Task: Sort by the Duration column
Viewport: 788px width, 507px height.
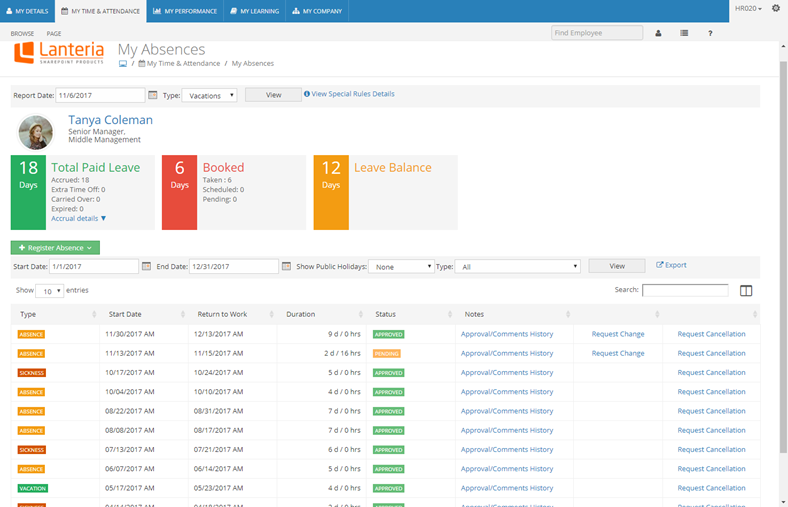Action: [322, 314]
